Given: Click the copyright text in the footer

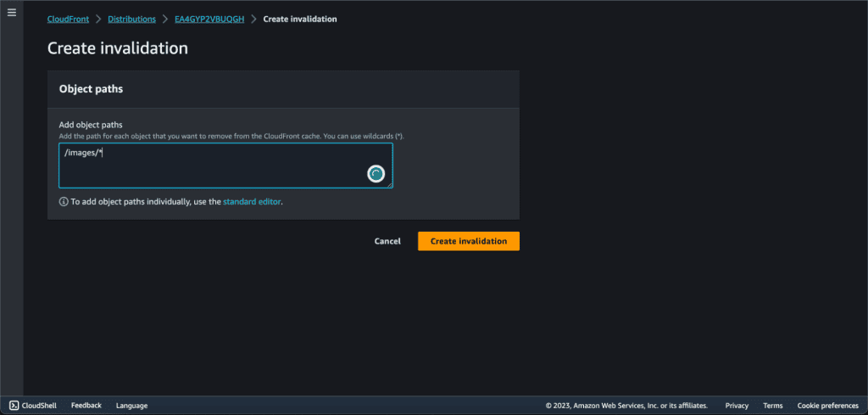Looking at the screenshot, I should click(x=626, y=406).
